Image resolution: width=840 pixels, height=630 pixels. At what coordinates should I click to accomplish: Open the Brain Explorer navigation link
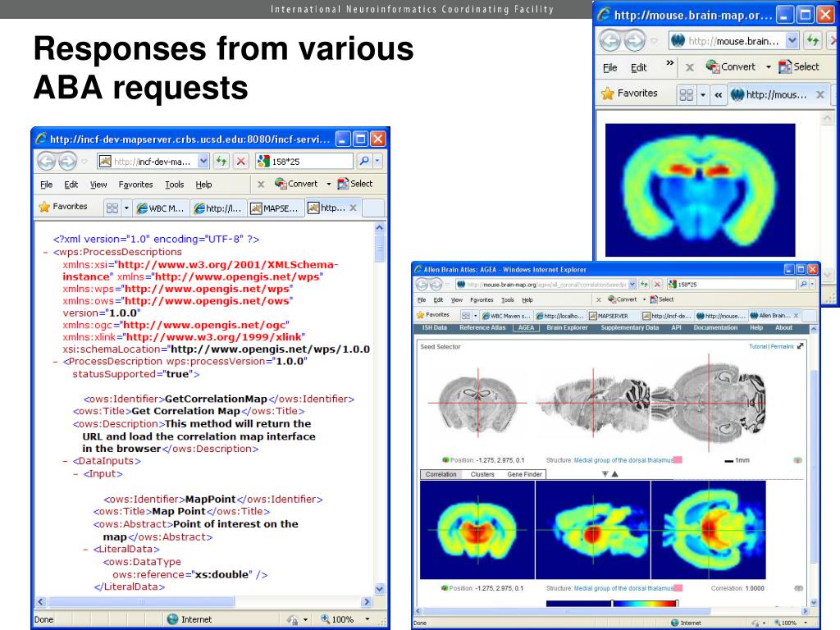click(x=567, y=327)
